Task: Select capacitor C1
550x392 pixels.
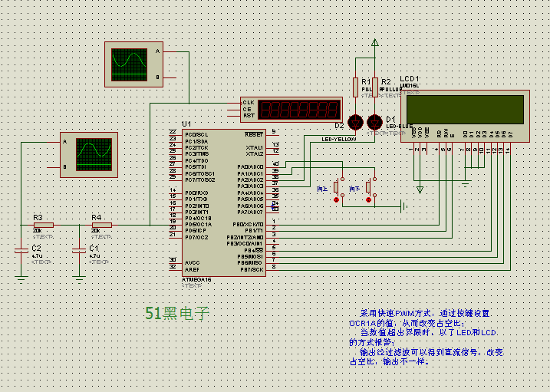Action: tap(79, 250)
